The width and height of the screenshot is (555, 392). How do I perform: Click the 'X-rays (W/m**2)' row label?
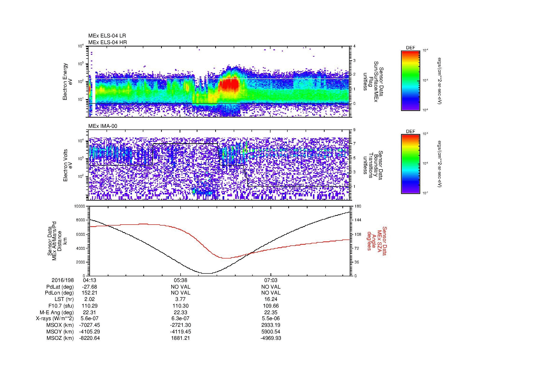55,318
